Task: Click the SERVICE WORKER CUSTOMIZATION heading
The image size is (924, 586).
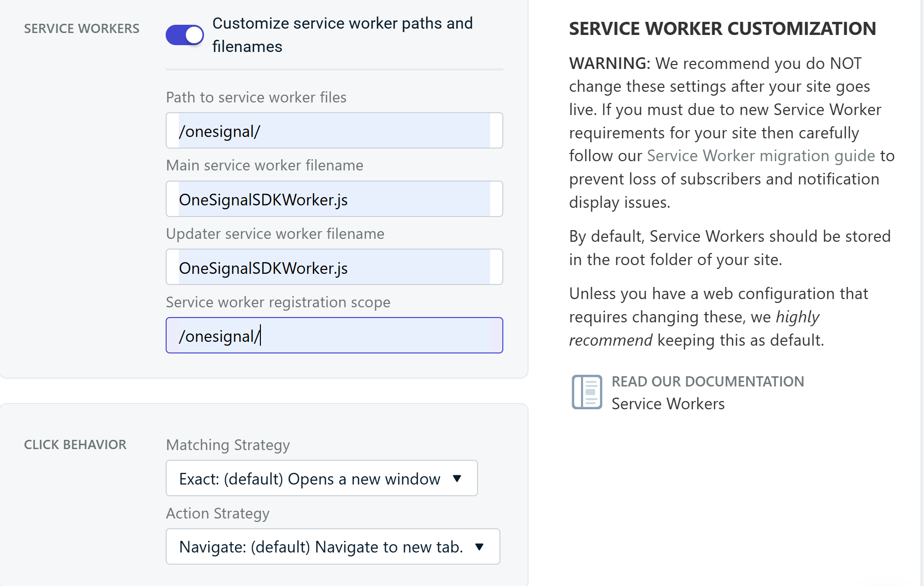Action: tap(722, 29)
